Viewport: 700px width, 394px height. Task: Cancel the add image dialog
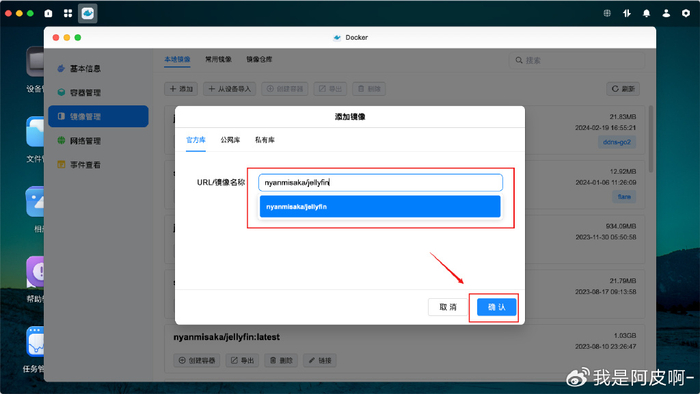click(x=448, y=307)
